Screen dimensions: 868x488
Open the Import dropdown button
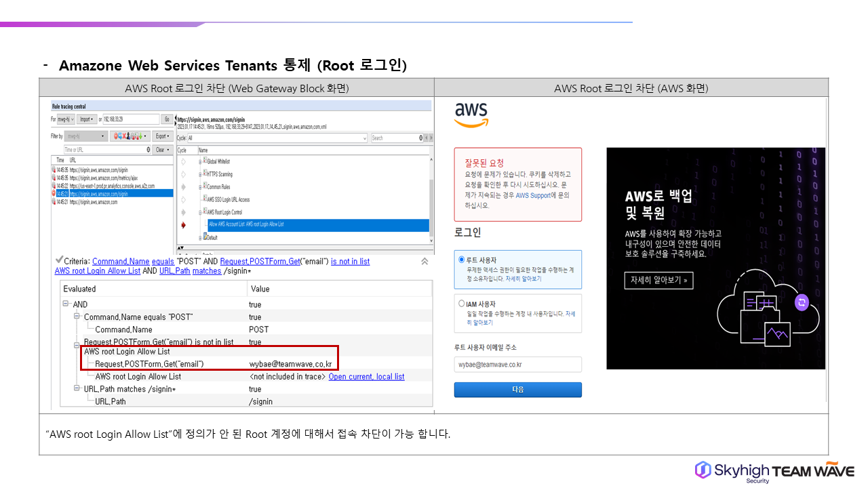(86, 119)
